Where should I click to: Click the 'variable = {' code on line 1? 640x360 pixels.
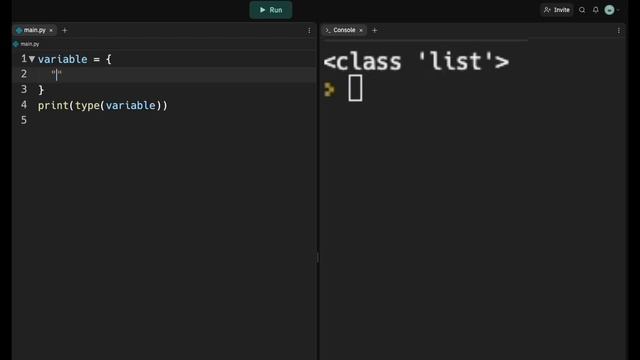coord(74,59)
